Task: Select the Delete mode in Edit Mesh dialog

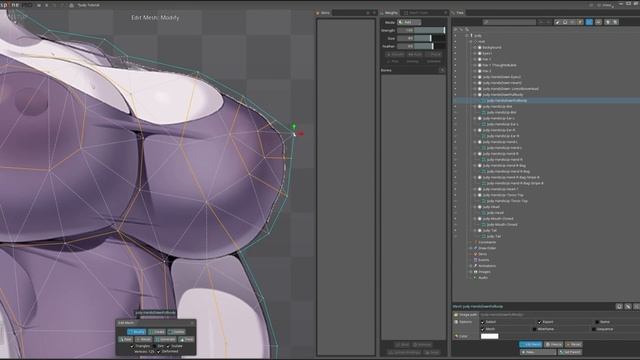Action: coord(176,332)
